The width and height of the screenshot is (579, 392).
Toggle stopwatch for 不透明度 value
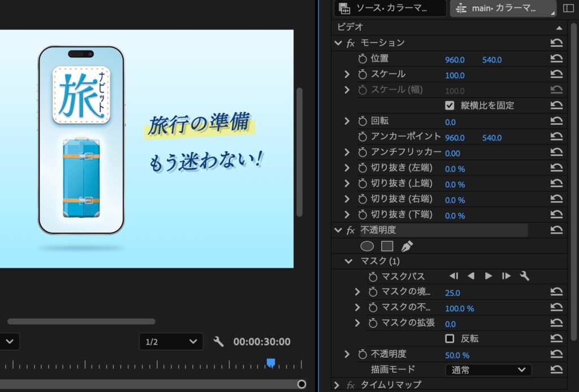tap(362, 355)
